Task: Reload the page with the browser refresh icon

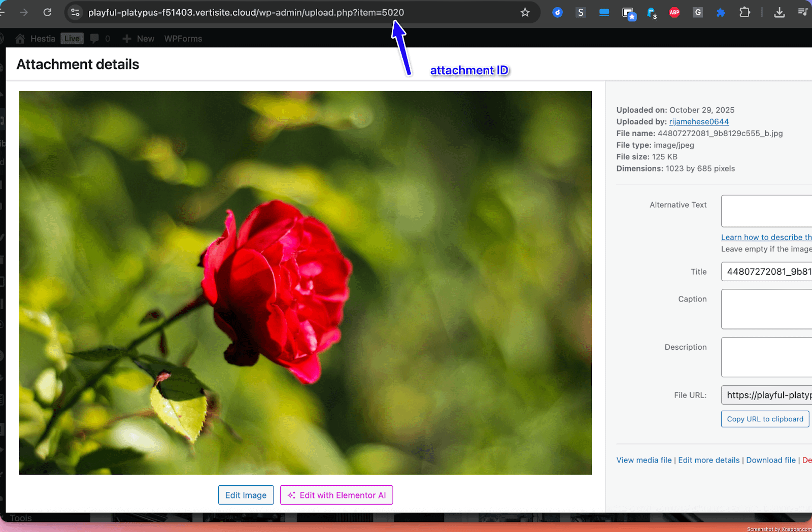Action: [47, 12]
